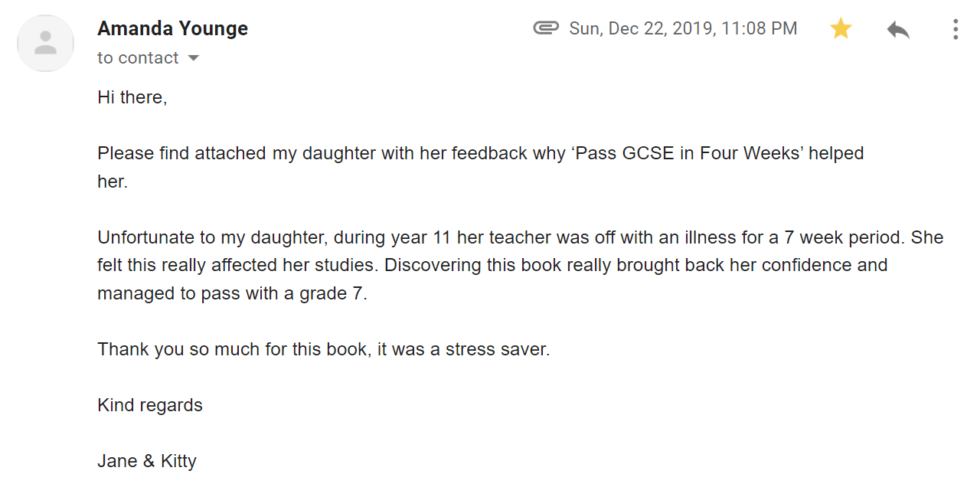Click the lone 'her.' line under first paragraph
The width and height of the screenshot is (980, 497).
click(113, 181)
